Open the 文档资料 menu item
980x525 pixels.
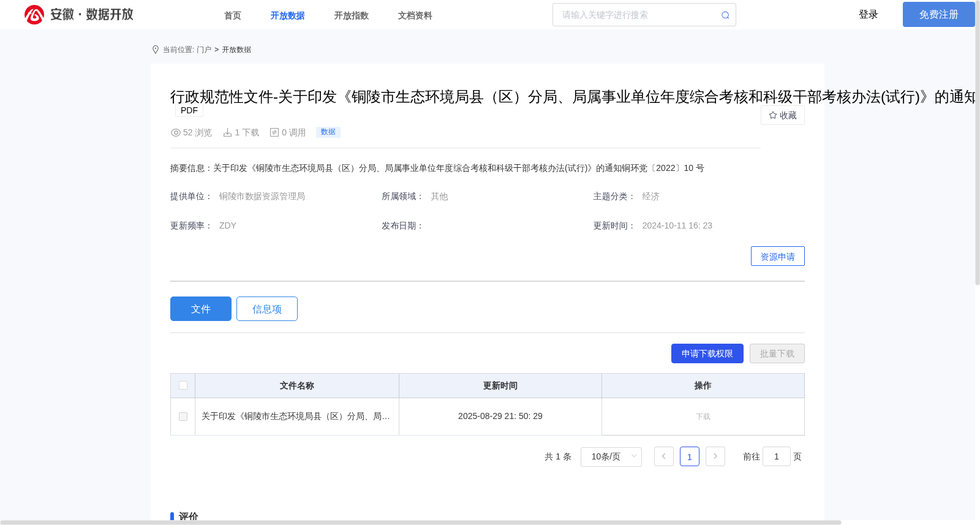[415, 15]
